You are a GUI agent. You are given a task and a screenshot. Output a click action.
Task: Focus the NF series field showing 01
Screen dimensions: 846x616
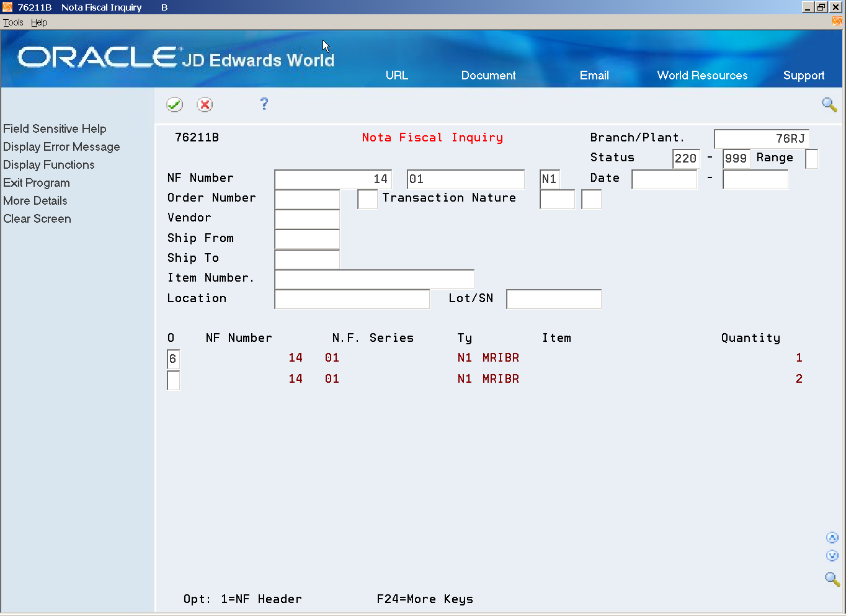[x=466, y=179]
